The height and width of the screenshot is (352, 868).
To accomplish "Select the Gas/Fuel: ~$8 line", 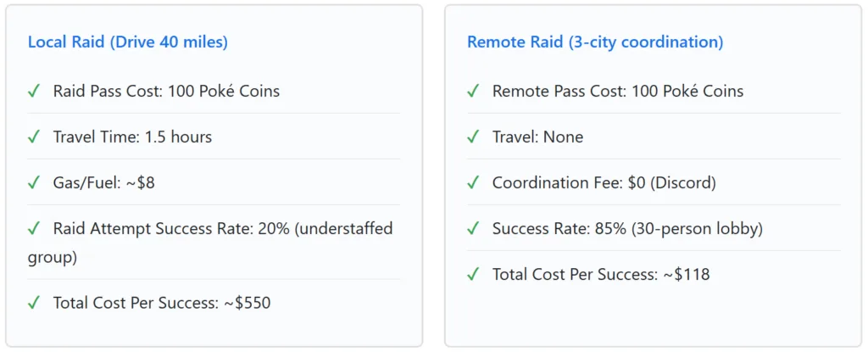I will [x=103, y=183].
